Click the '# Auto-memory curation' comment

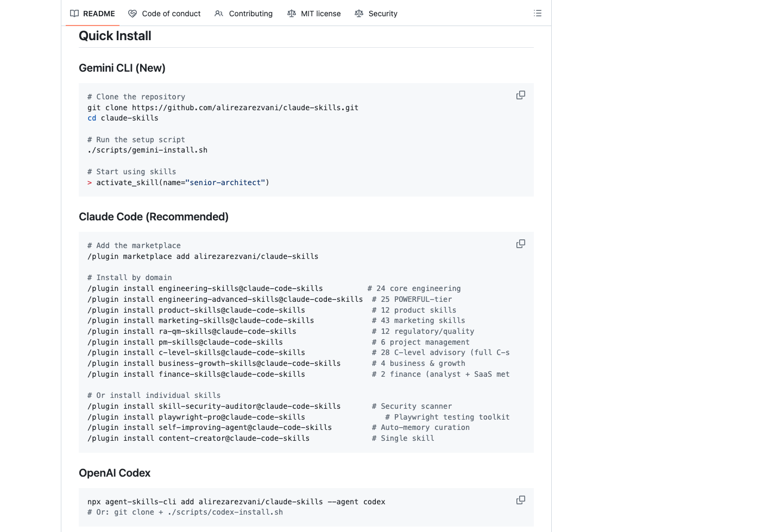421,427
